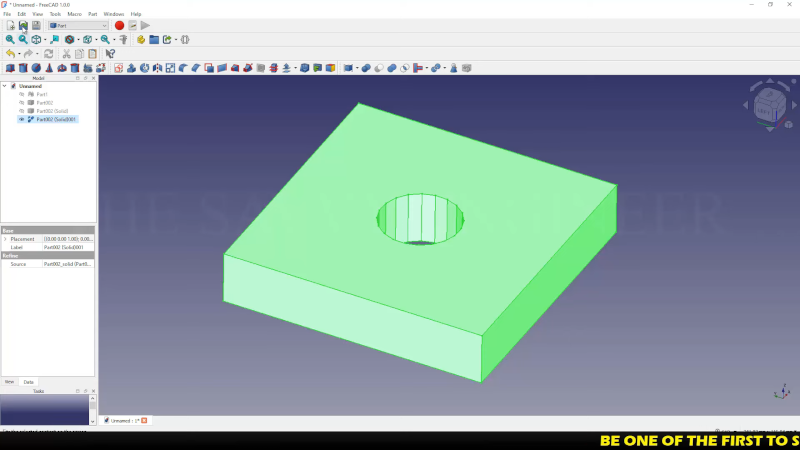
Task: Click the refresh recompute icon
Action: [x=49, y=54]
